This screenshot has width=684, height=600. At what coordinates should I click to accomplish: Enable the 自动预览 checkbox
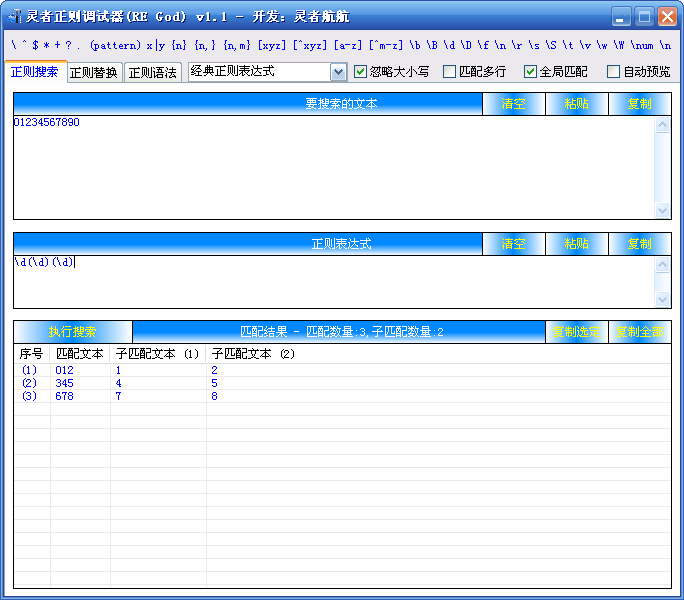(x=614, y=72)
